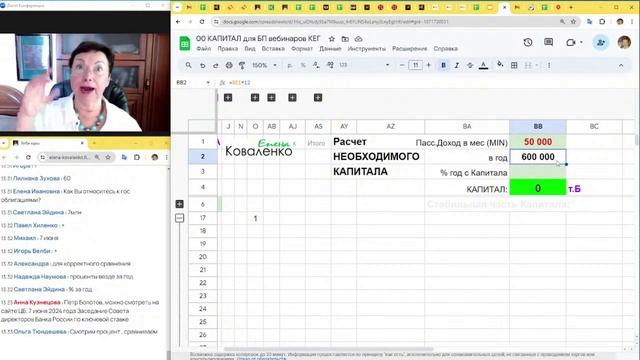The height and width of the screenshot is (360, 640).
Task: Open the zoom 150% dropdown
Action: pyautogui.click(x=264, y=65)
